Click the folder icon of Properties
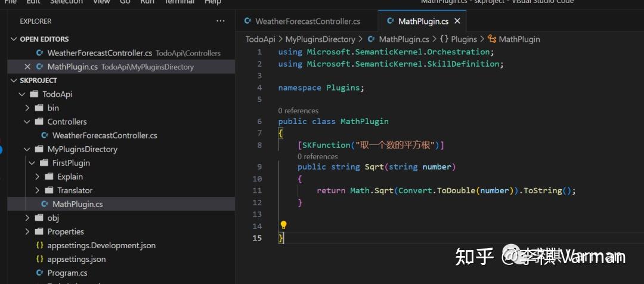The width and height of the screenshot is (644, 284). 39,231
